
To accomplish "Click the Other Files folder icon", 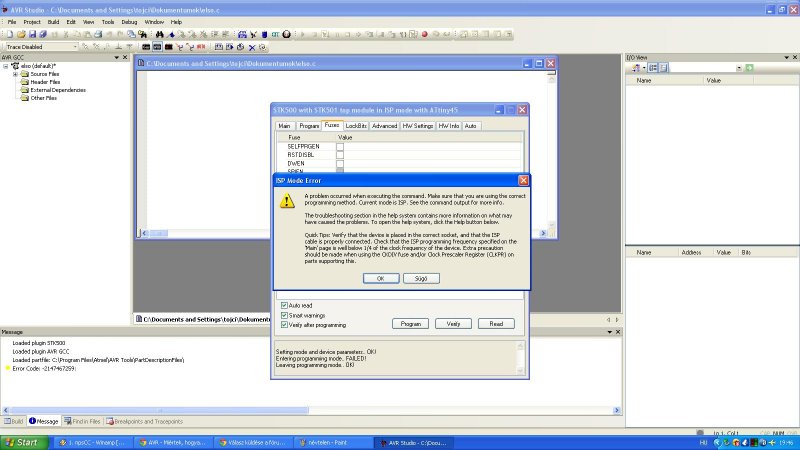I will pos(24,98).
